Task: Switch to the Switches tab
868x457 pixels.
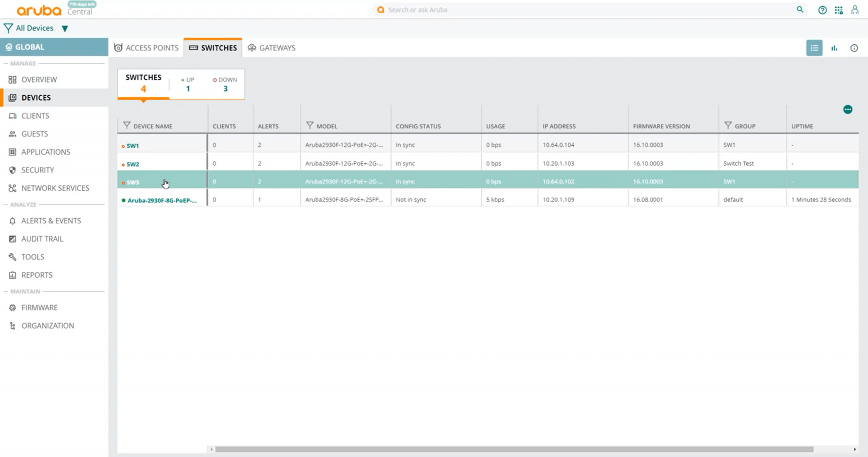Action: click(x=213, y=48)
